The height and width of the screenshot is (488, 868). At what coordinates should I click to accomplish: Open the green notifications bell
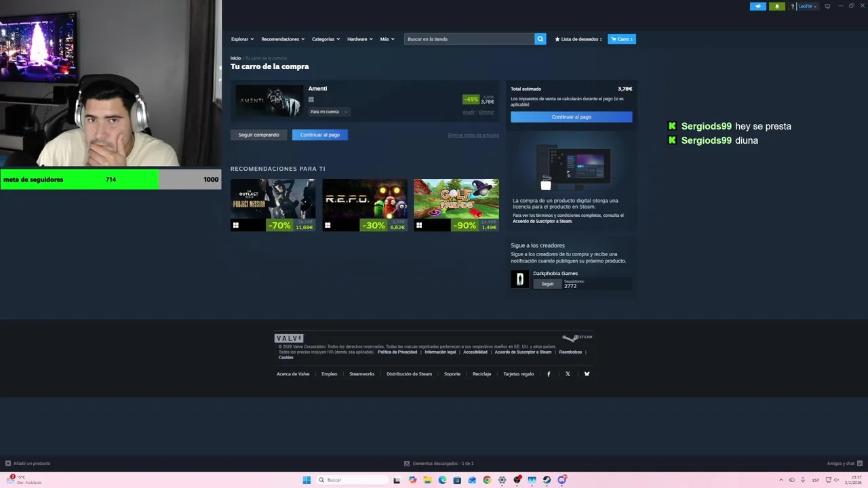[777, 6]
